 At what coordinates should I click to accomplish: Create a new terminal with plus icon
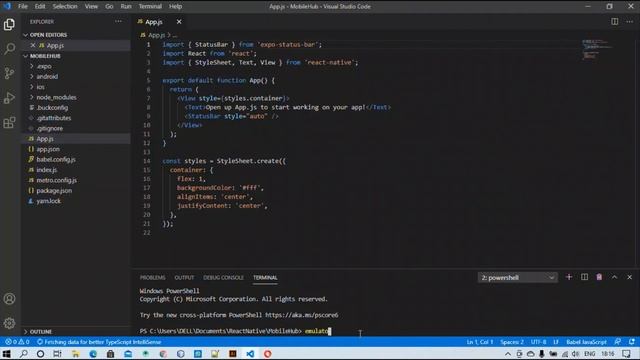(x=569, y=277)
